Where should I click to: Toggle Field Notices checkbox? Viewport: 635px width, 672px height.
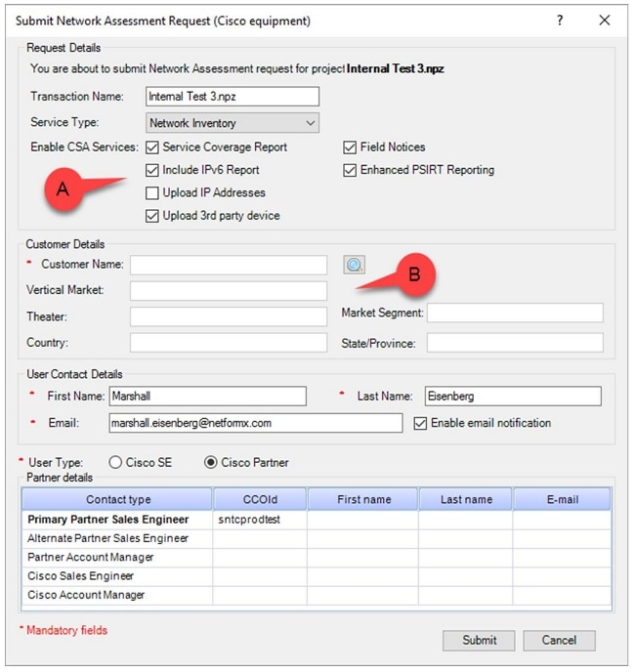(350, 147)
